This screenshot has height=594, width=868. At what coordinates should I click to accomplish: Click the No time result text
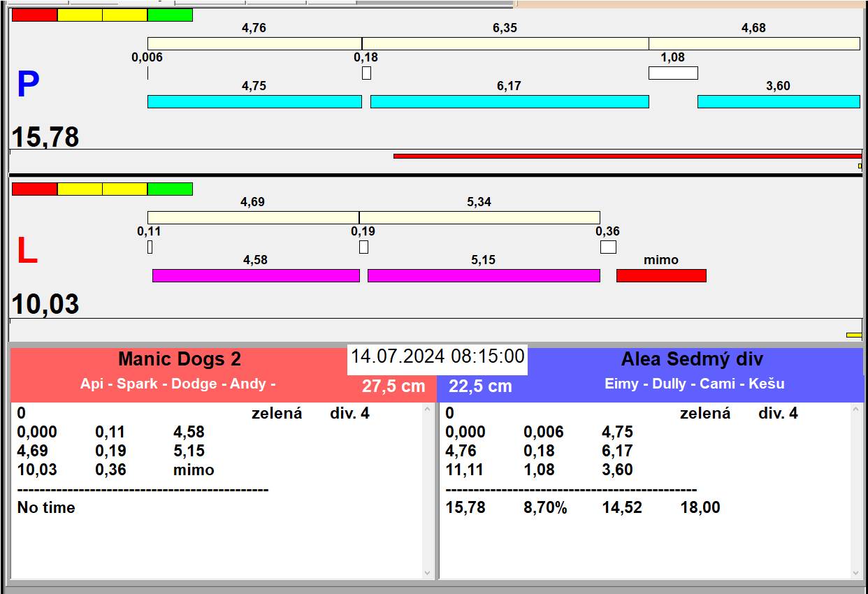46,508
